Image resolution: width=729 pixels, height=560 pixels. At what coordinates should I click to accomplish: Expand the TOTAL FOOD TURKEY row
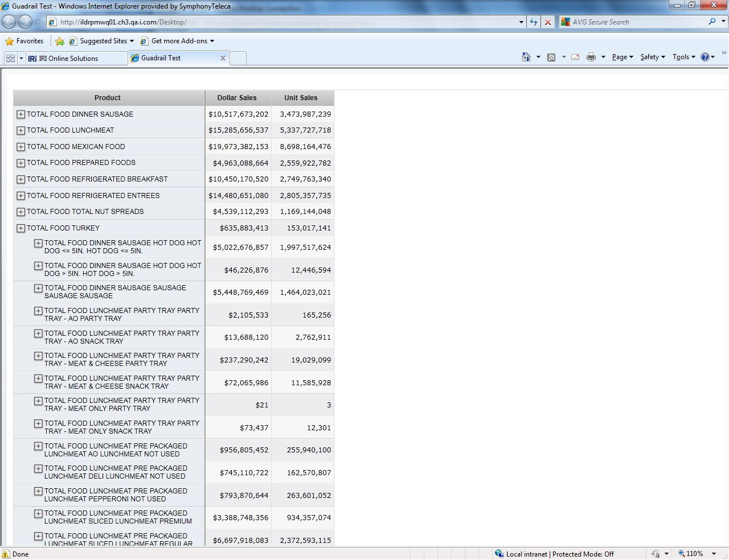pos(21,228)
